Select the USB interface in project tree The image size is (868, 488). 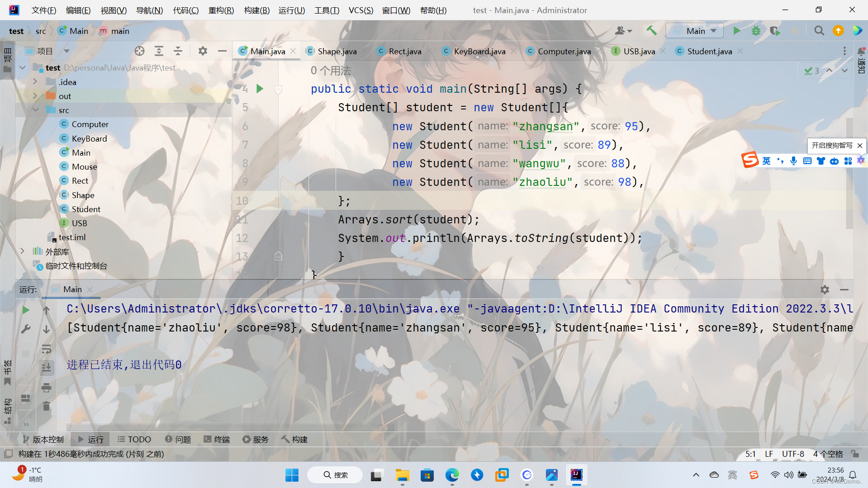pos(79,223)
